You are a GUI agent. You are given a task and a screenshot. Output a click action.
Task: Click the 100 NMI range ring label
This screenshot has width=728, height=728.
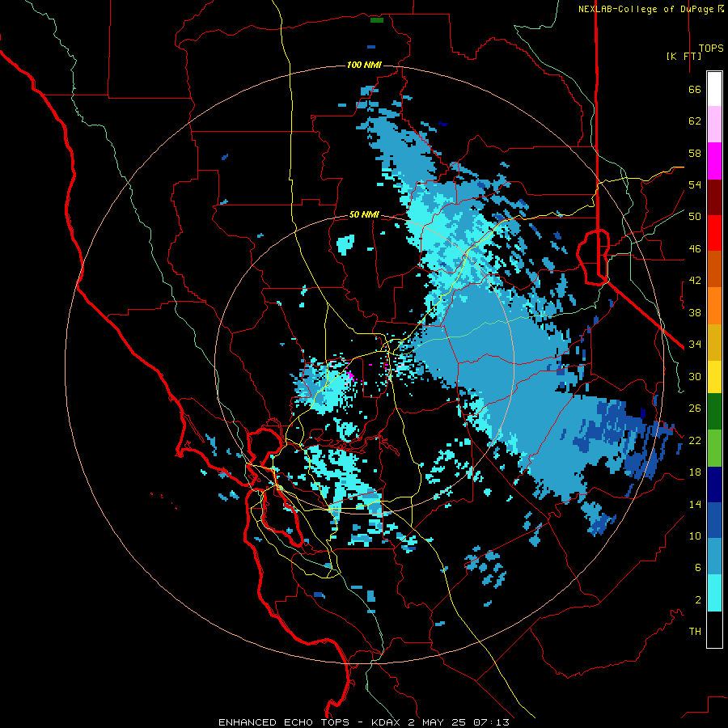[365, 65]
